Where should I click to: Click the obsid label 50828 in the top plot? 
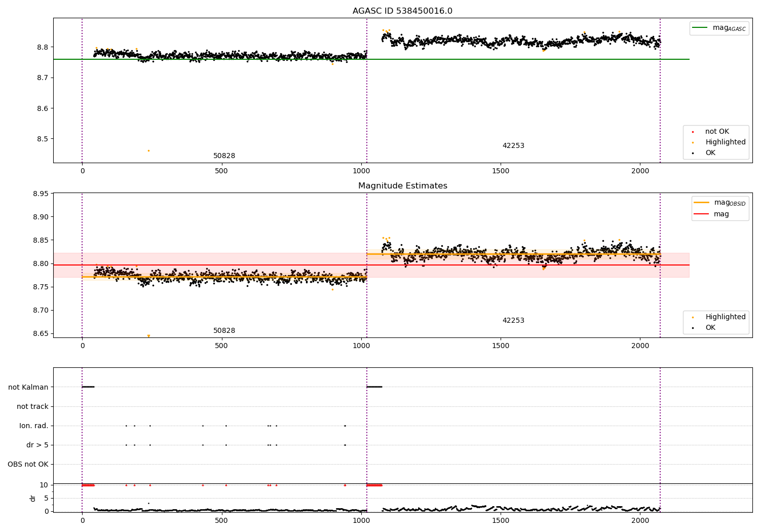coord(224,156)
